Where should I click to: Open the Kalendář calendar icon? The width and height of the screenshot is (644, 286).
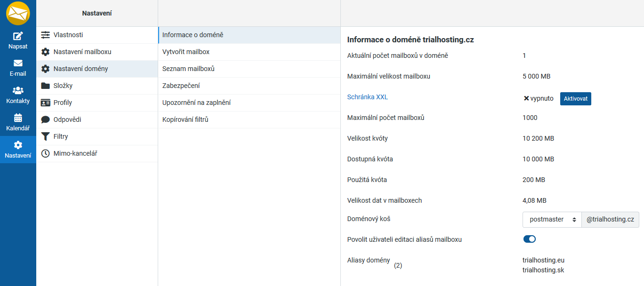point(18,118)
